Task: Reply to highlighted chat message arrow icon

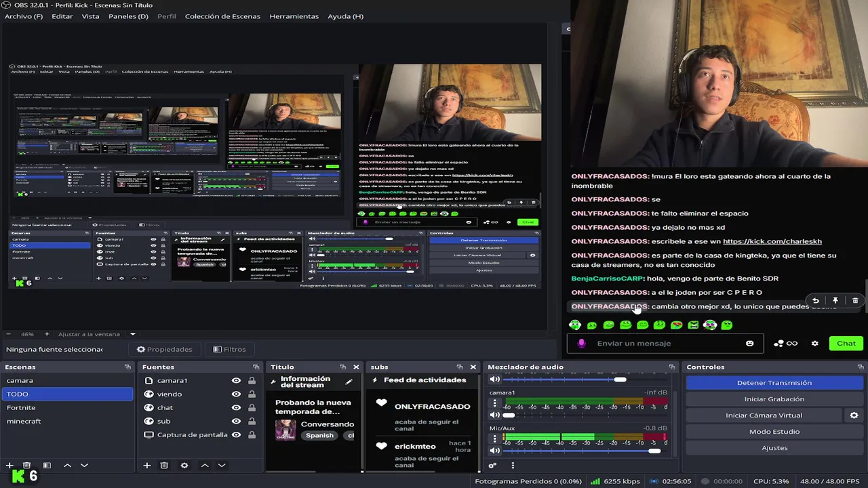Action: [x=816, y=300]
